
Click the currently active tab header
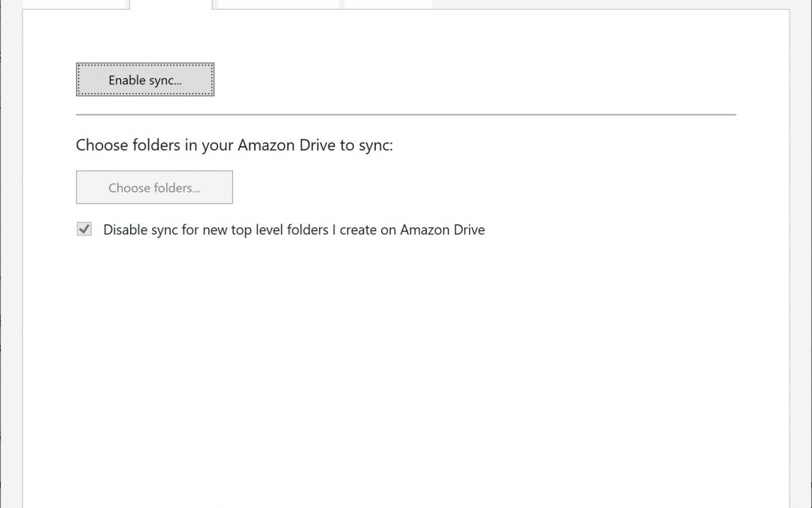tap(171, 4)
